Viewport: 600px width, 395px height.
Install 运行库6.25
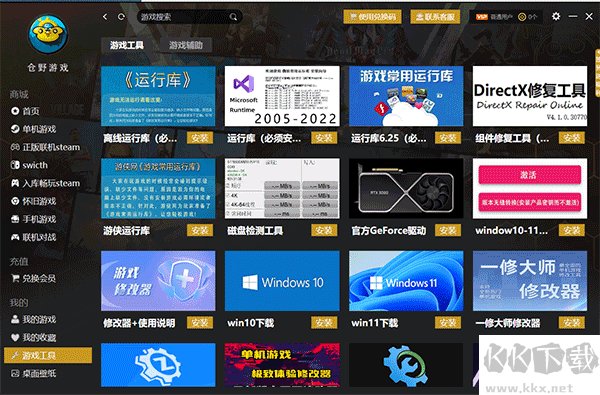(448, 138)
